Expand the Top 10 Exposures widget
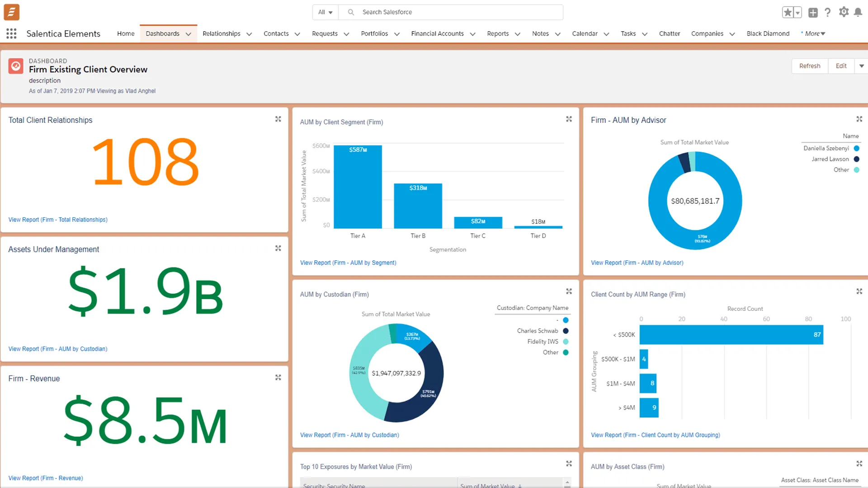Viewport: 868px width, 488px height. (x=569, y=464)
